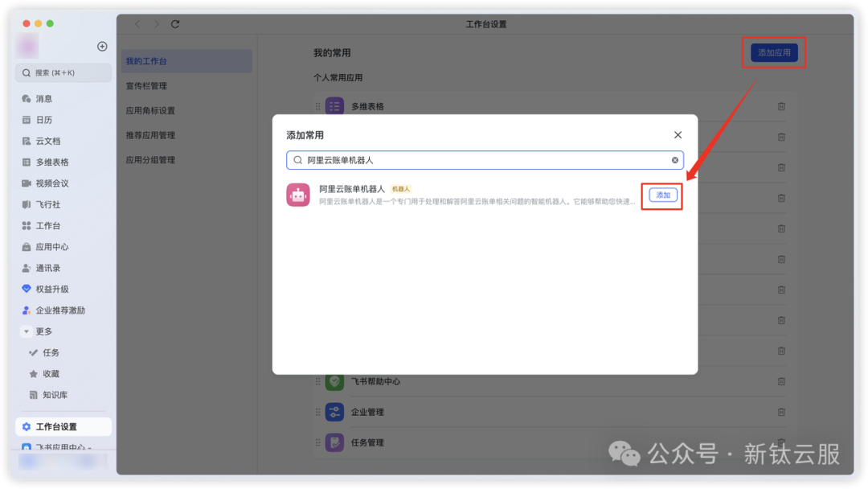The width and height of the screenshot is (868, 489).
Task: Click the 多维表格 app icon in list
Action: click(334, 106)
